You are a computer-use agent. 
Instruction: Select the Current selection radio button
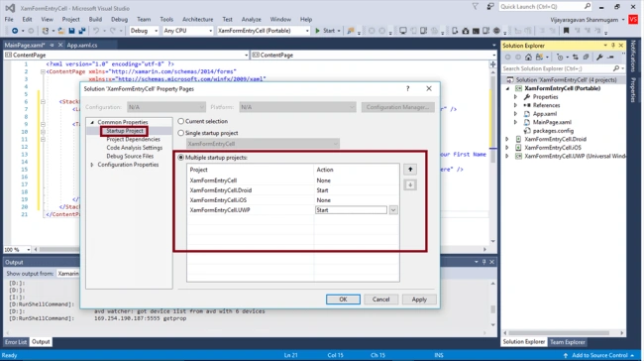point(180,121)
